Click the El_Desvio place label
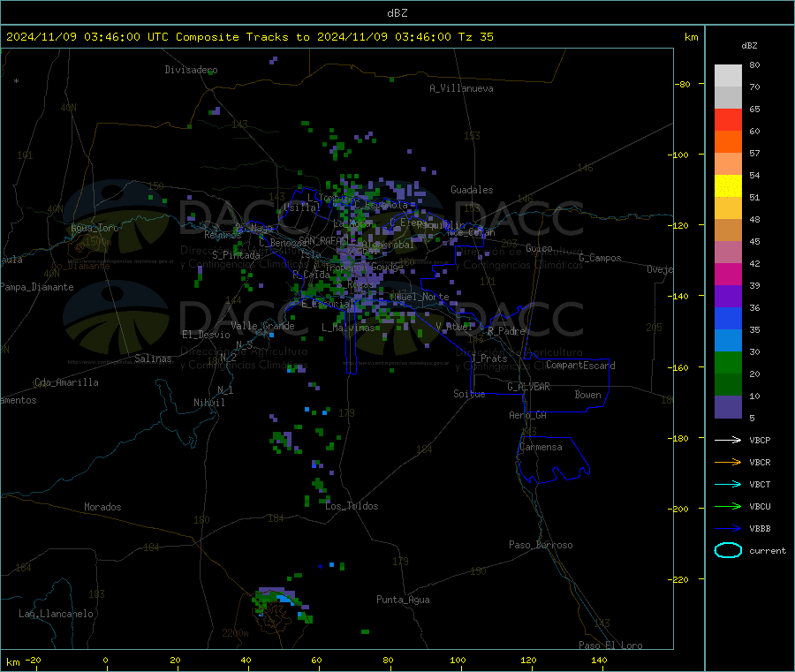The width and height of the screenshot is (795, 672). pos(206,335)
